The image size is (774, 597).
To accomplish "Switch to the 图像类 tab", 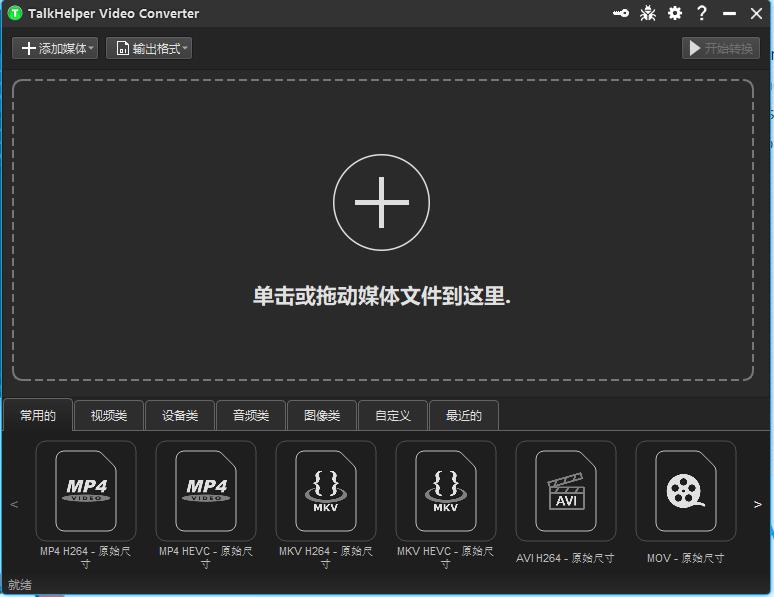I will point(322,415).
